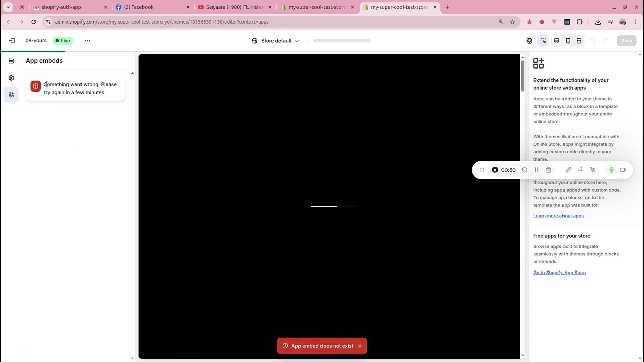Click the red circle recorder extension icon

[542, 22]
